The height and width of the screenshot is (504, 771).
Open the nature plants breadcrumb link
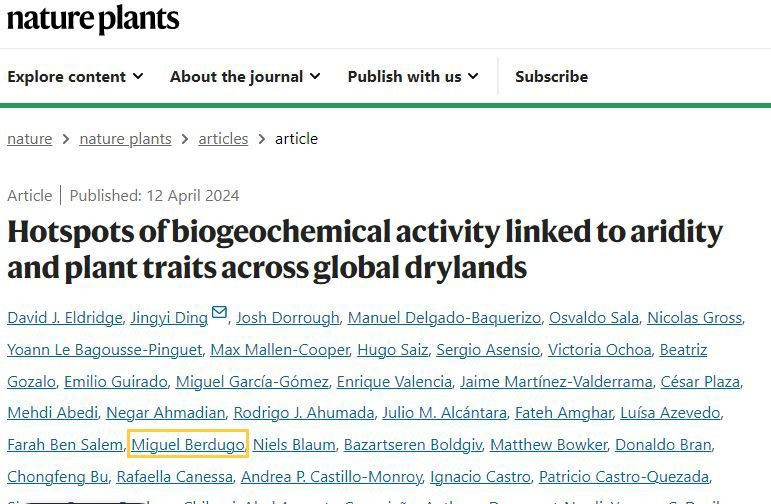pyautogui.click(x=125, y=139)
